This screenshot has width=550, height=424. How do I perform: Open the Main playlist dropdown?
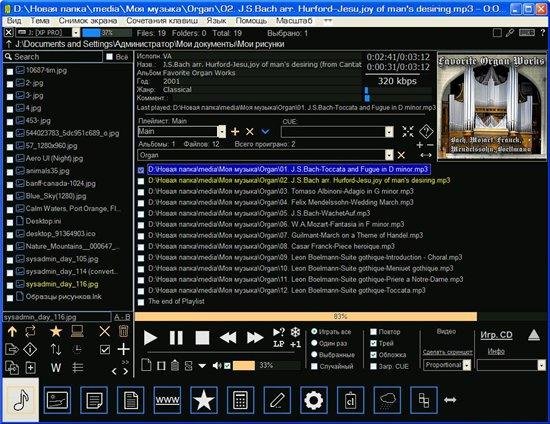coord(221,132)
